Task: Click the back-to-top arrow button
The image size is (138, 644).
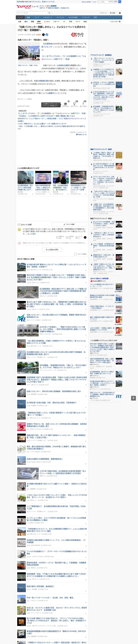Action: (133, 398)
